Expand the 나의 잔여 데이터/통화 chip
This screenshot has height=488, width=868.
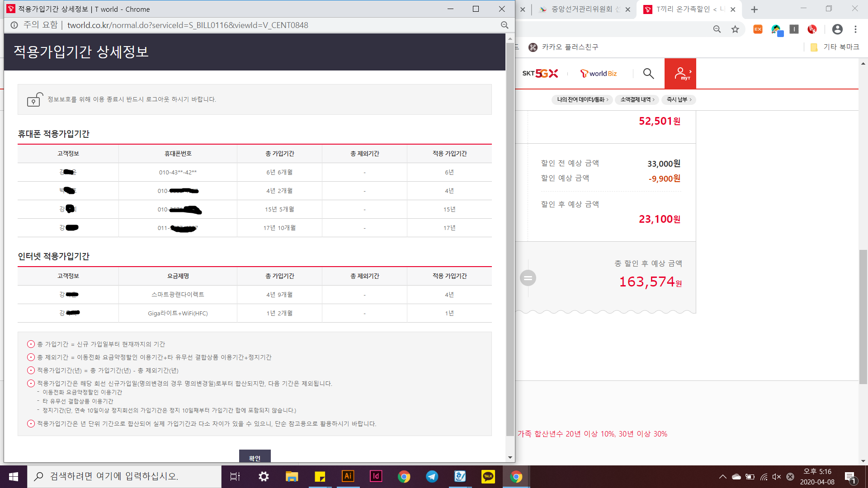click(582, 99)
